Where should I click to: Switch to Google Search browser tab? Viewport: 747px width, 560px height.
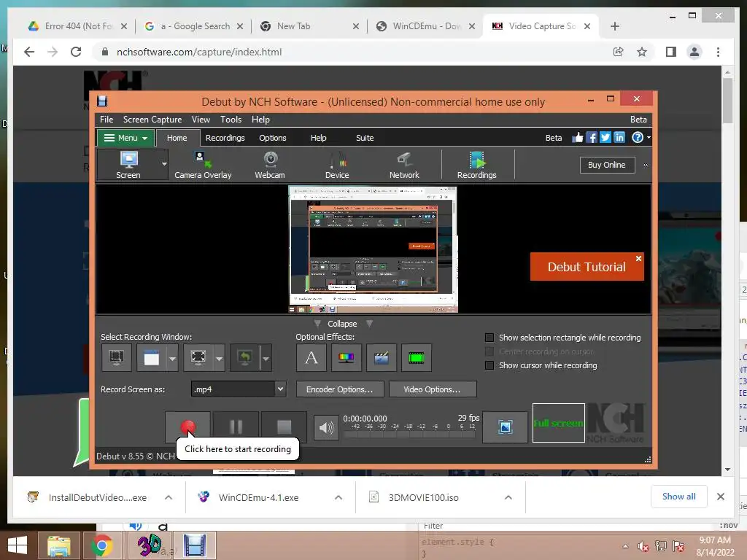(194, 26)
